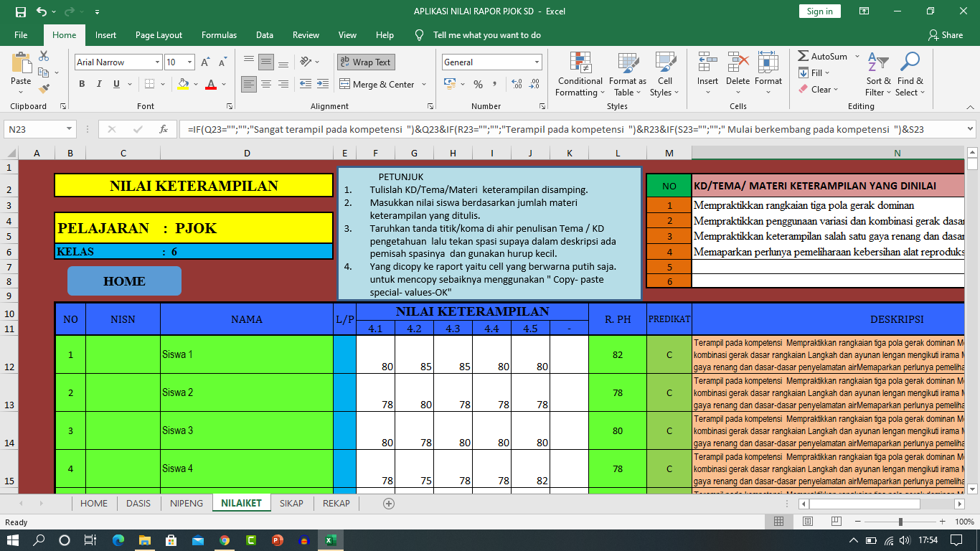The width and height of the screenshot is (980, 551).
Task: Increase the cell indent
Action: tap(324, 84)
